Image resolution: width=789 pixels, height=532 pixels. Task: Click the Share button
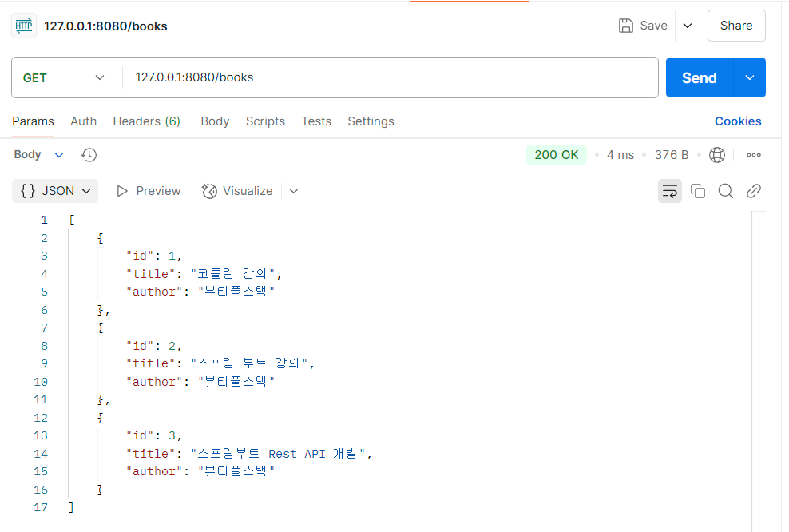click(735, 25)
